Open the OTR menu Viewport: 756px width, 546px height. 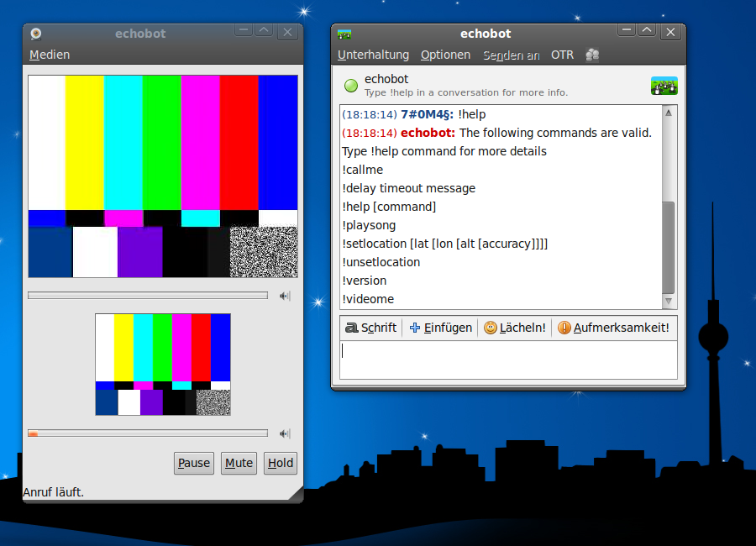click(x=562, y=55)
